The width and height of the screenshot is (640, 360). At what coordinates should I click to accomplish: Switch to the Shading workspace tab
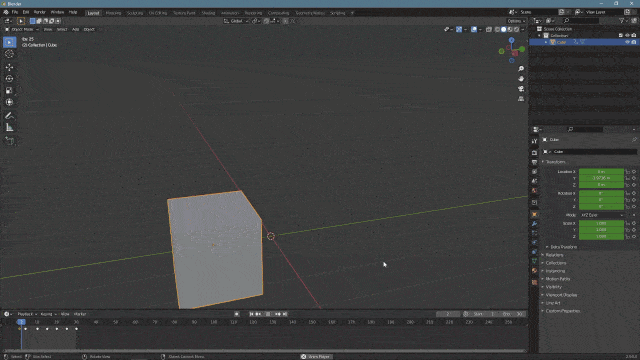coord(208,13)
